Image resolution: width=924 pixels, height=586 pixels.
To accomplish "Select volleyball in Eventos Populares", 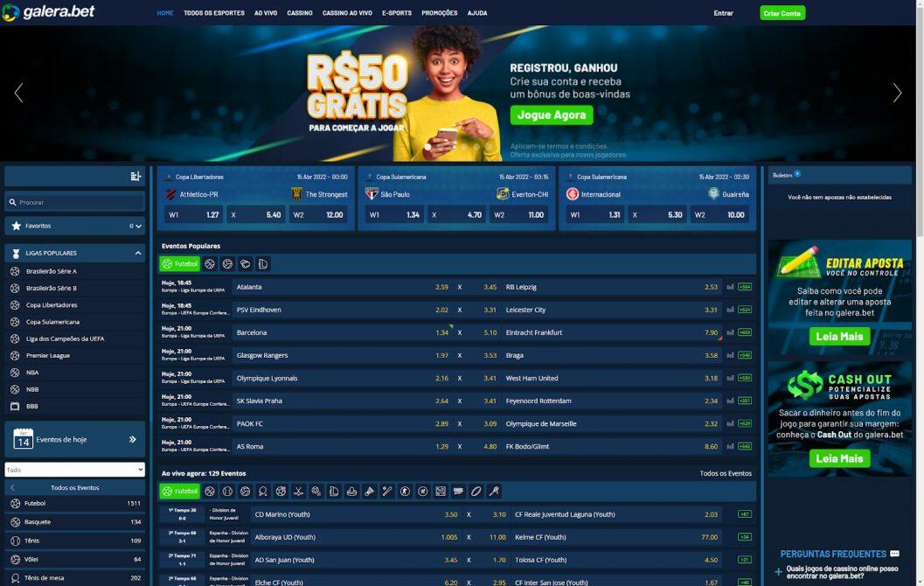I will click(227, 264).
